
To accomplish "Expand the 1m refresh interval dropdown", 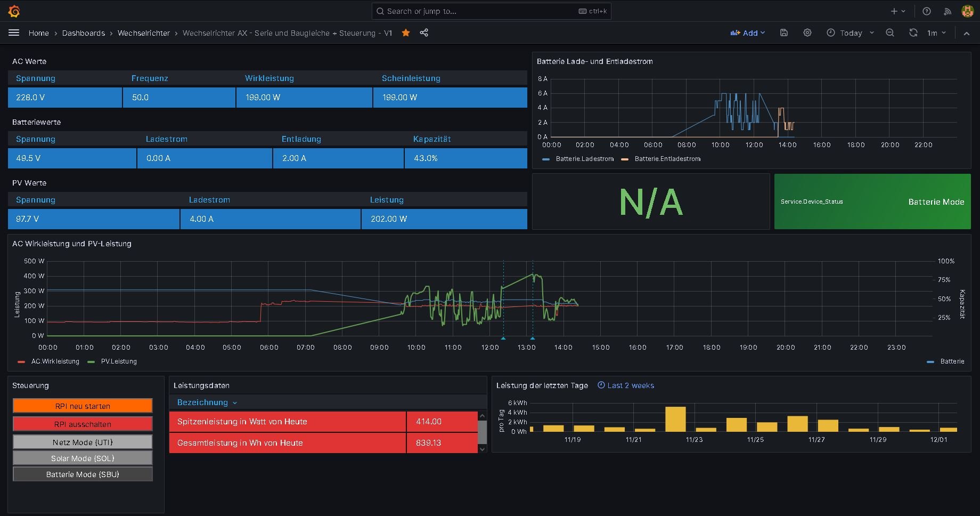I will tap(936, 33).
